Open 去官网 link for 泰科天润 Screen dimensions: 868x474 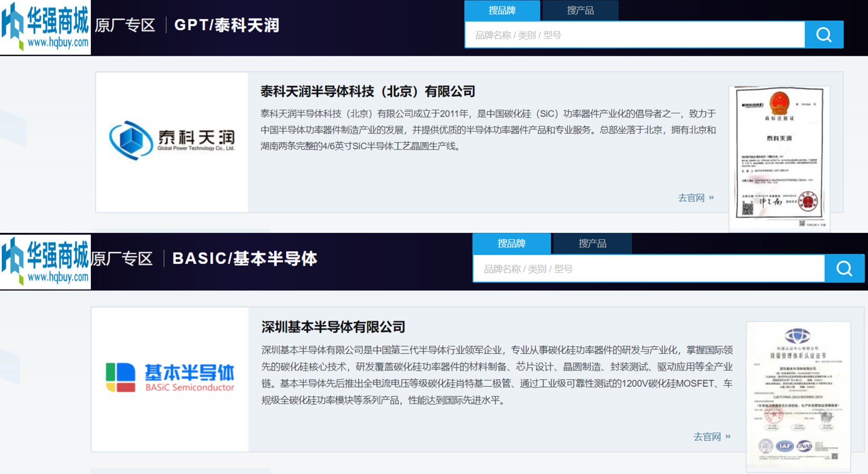click(695, 198)
